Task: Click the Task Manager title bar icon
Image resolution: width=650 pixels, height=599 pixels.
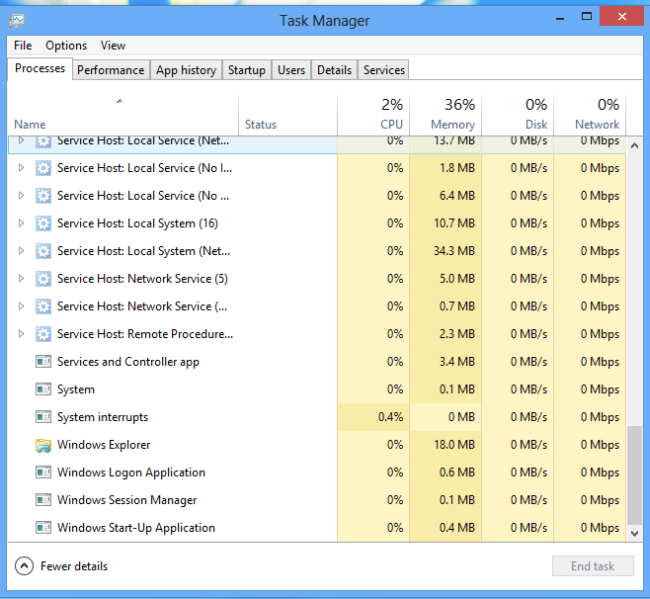Action: 17,20
